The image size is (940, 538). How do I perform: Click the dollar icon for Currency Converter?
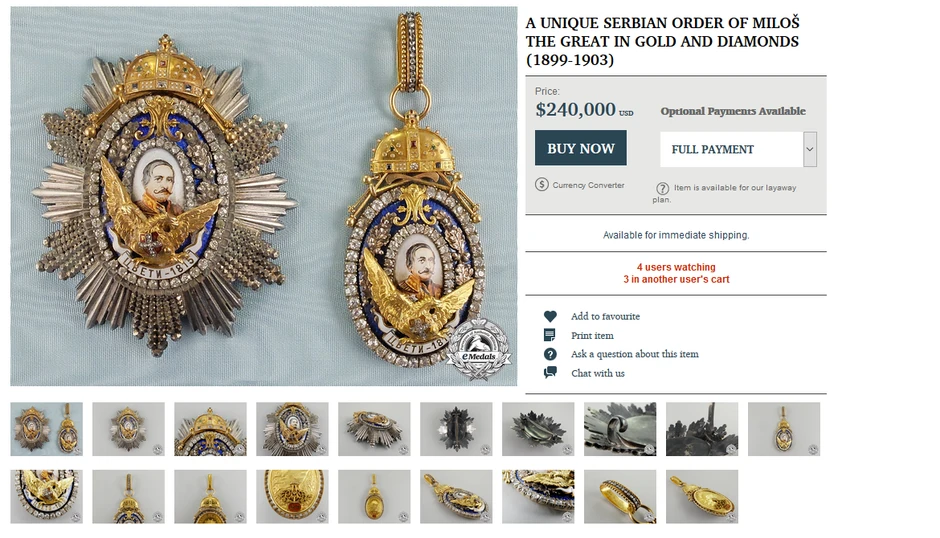tap(541, 185)
